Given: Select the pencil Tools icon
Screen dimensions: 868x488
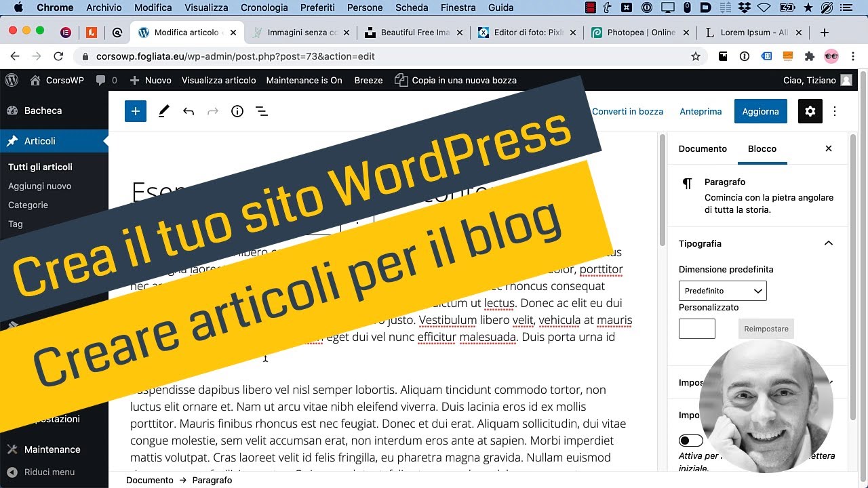Looking at the screenshot, I should point(163,111).
